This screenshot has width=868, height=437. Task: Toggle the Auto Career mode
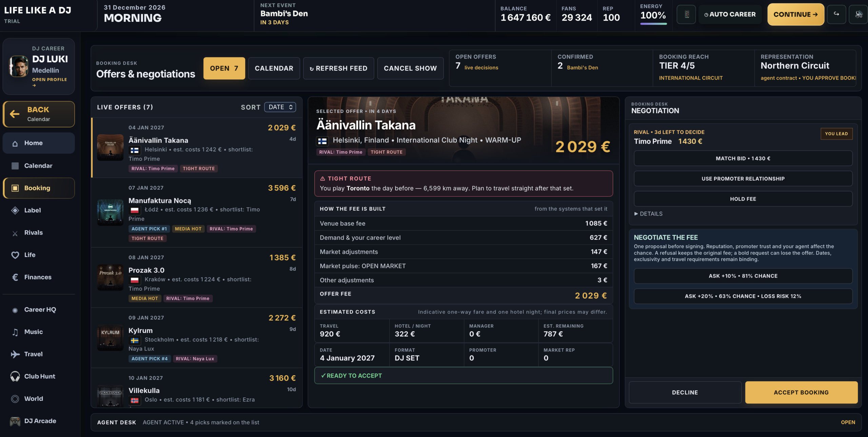(730, 14)
